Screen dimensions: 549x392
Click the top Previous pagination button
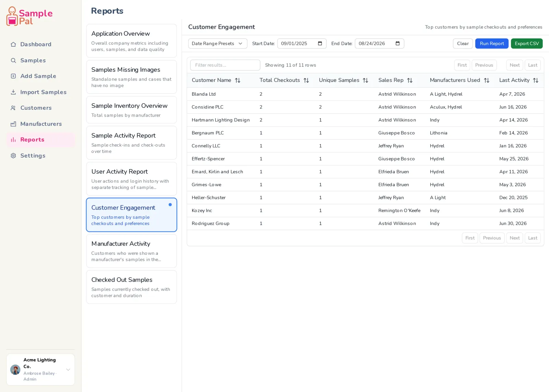(x=484, y=65)
